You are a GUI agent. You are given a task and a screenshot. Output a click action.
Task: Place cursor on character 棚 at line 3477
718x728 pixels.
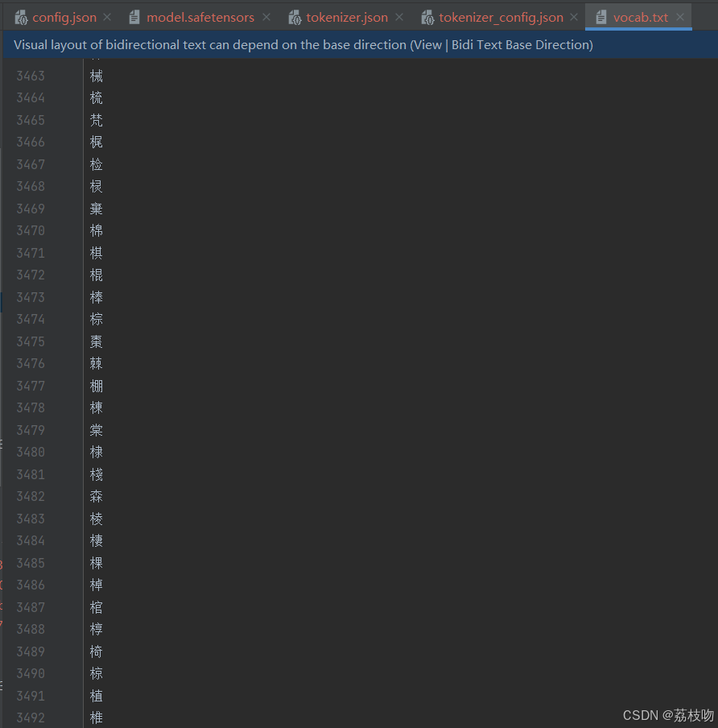(96, 386)
